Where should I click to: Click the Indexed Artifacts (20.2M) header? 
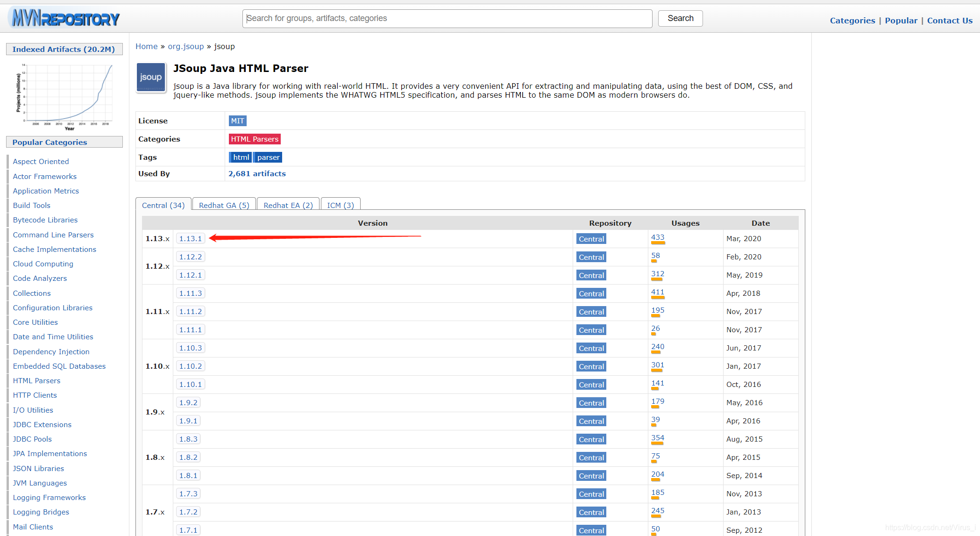64,49
